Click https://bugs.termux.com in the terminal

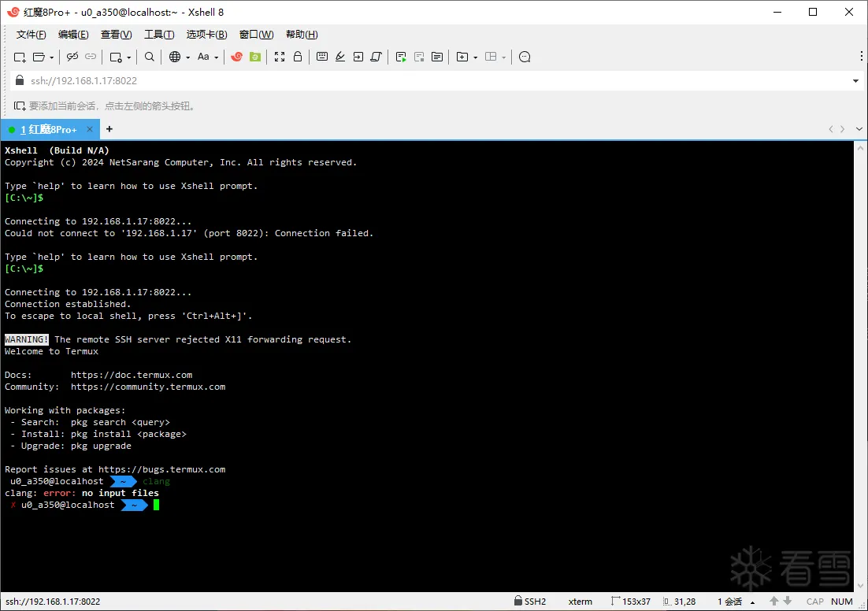tap(162, 469)
